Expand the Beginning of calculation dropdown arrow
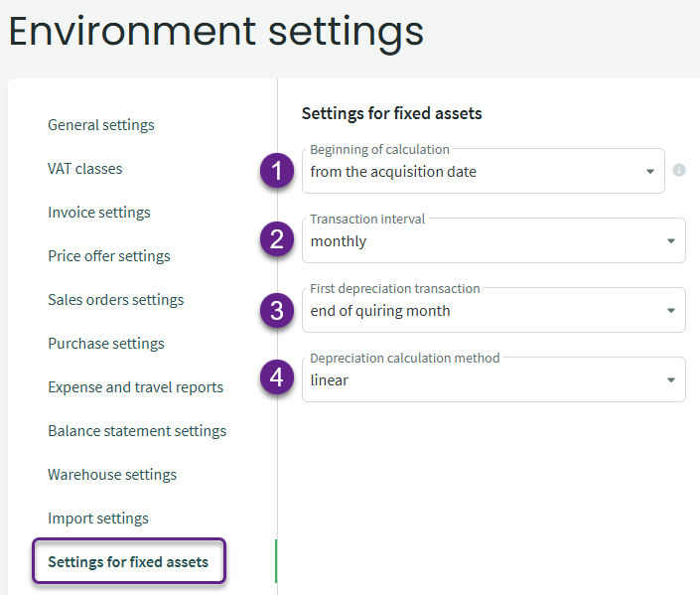 tap(649, 172)
